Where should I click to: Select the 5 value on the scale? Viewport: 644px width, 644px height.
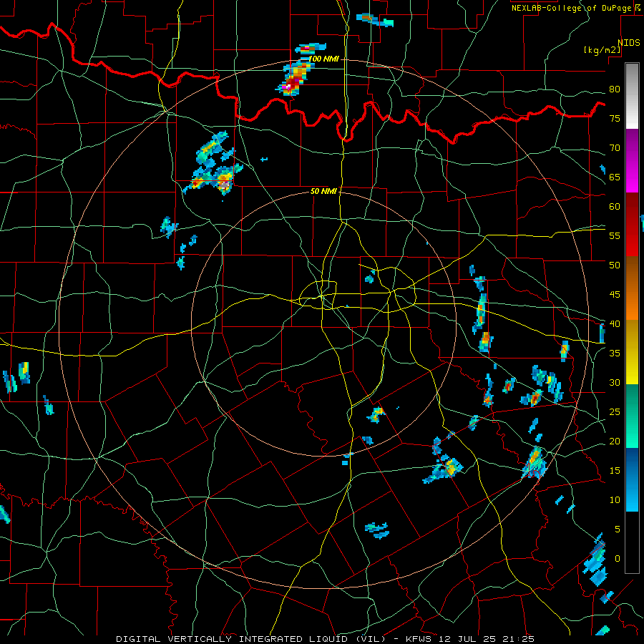coord(618,530)
